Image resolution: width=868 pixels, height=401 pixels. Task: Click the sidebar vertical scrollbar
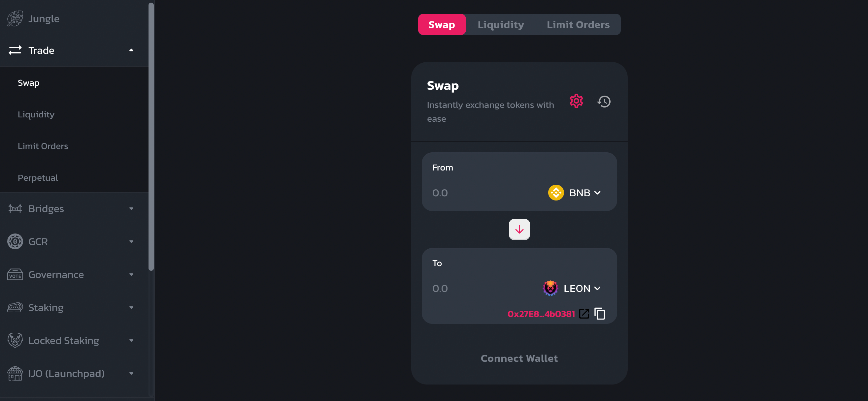(151, 137)
